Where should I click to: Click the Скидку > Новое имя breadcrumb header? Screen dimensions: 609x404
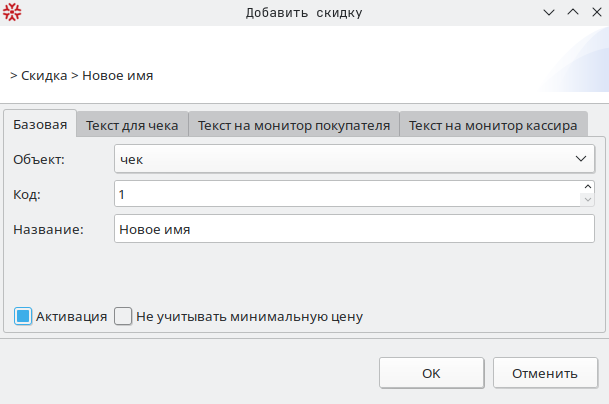[82, 75]
